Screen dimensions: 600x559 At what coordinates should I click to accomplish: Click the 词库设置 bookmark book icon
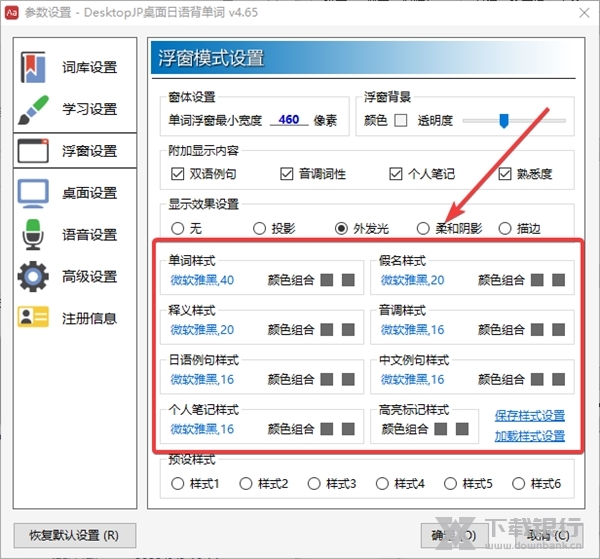click(x=33, y=68)
